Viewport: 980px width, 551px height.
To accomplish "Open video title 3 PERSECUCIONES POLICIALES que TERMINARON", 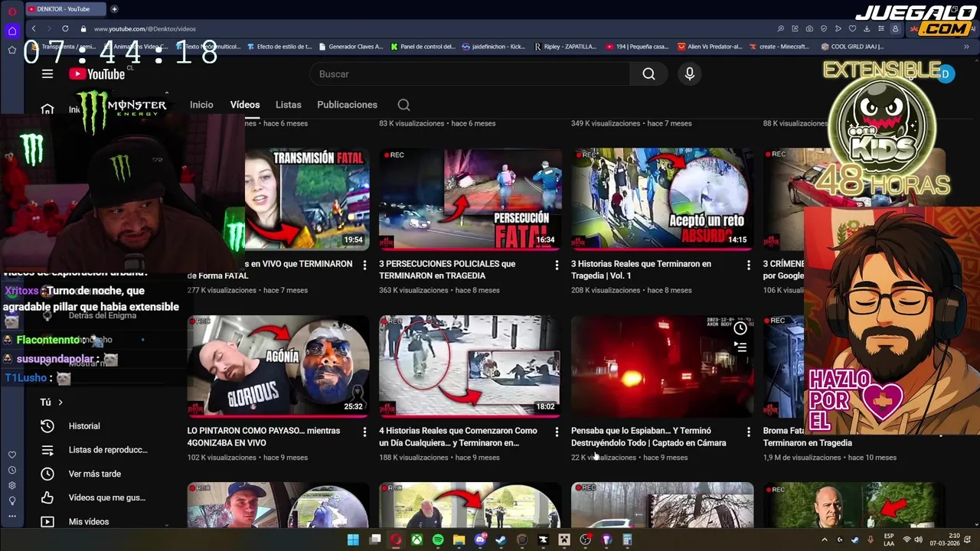I will pos(447,269).
